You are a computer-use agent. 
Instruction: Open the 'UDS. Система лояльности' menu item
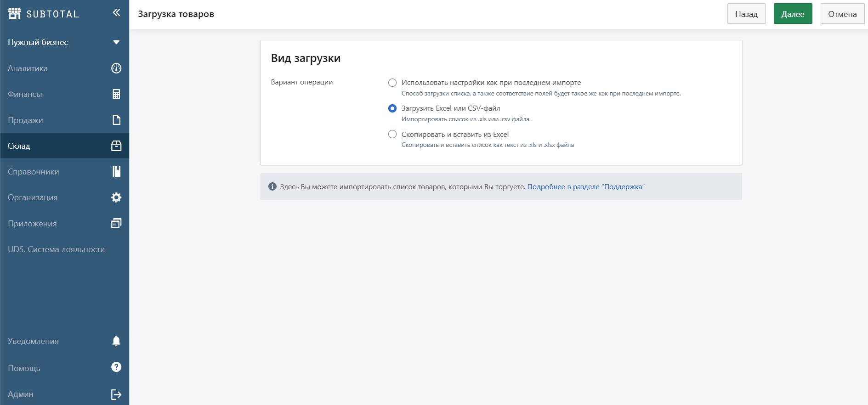(x=56, y=249)
